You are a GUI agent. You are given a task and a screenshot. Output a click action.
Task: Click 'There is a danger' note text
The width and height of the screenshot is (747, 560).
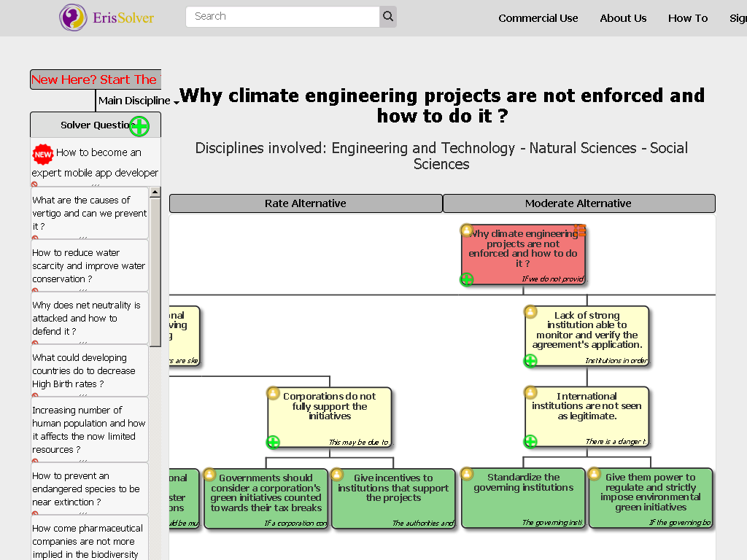pyautogui.click(x=616, y=441)
